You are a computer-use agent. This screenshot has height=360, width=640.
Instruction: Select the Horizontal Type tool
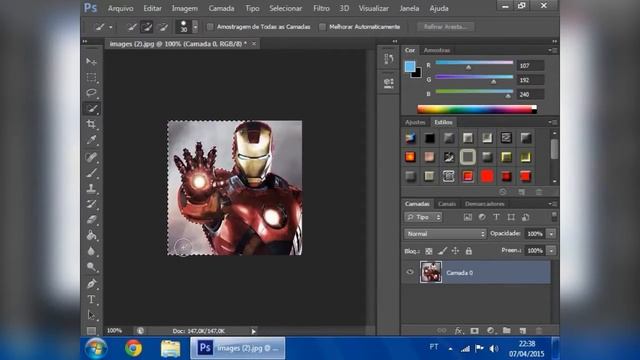click(91, 299)
